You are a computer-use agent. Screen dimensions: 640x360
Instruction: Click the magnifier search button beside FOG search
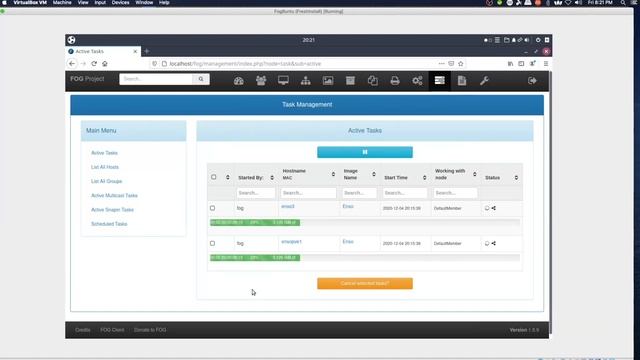coord(201,79)
